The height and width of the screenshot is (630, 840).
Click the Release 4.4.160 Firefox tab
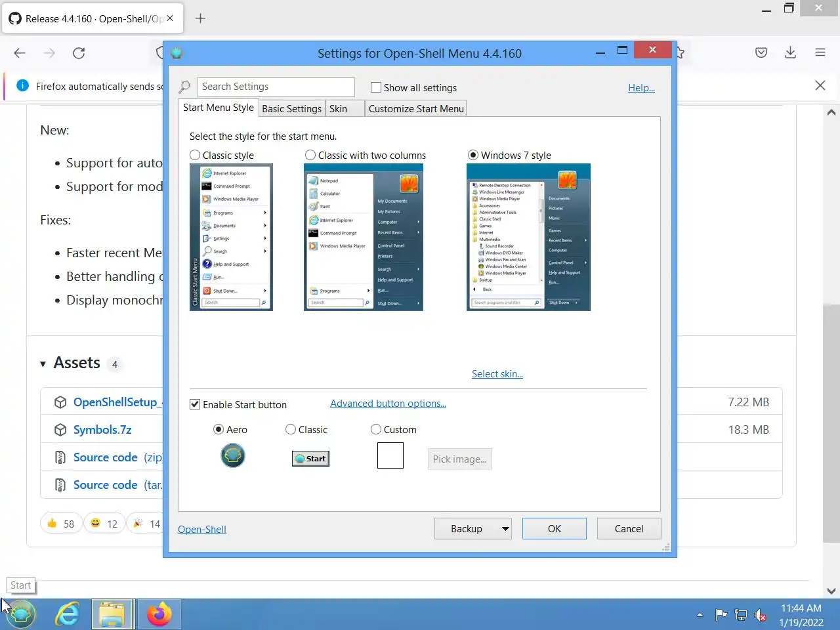point(92,18)
